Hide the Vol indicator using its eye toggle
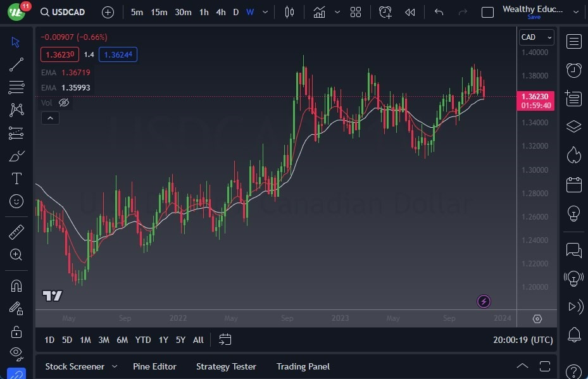This screenshot has width=588, height=379. click(x=64, y=103)
